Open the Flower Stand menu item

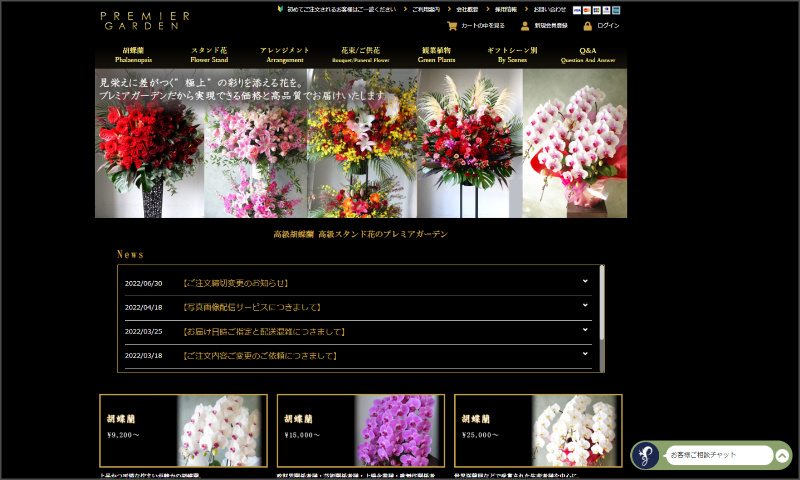pyautogui.click(x=209, y=54)
